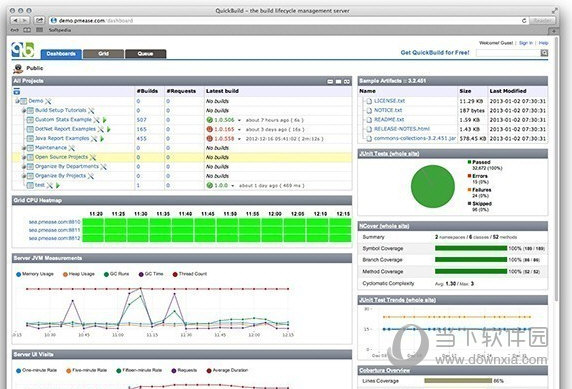Expand the Organize By Departments tree node
The height and width of the screenshot is (389, 572).
click(x=24, y=167)
